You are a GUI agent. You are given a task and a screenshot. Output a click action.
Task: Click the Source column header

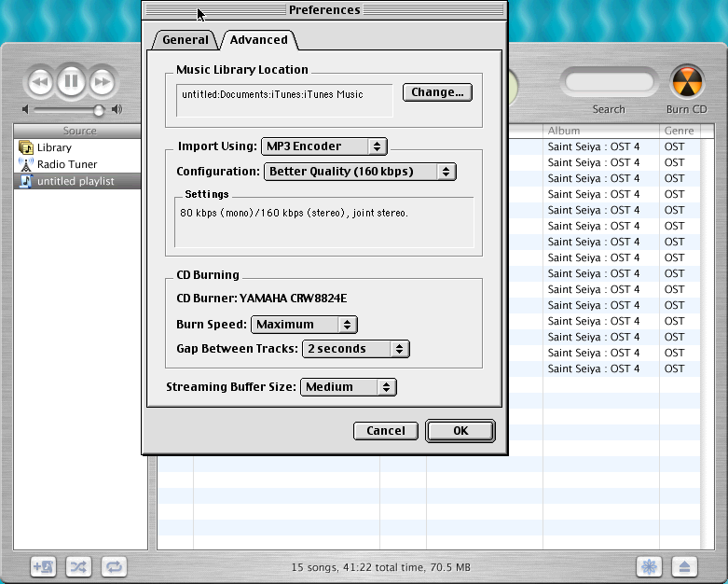tap(77, 131)
